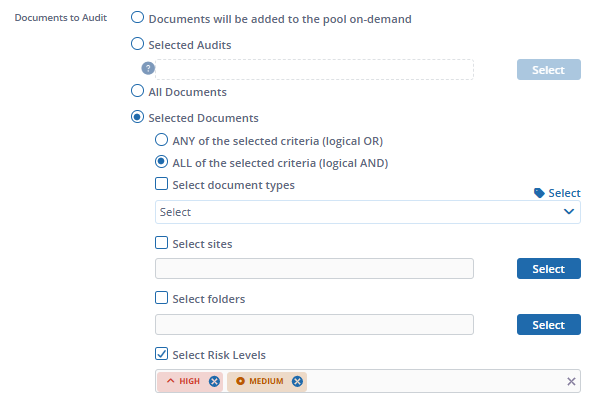This screenshot has height=401, width=603.
Task: Click the Select link for document types
Action: pos(564,193)
